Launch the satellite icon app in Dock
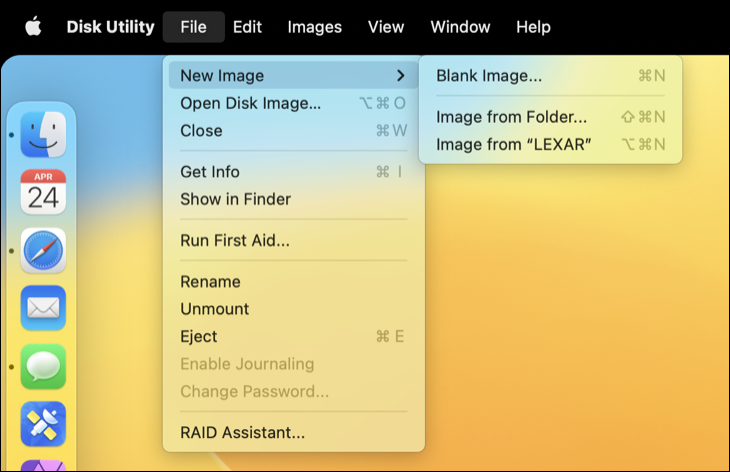This screenshot has height=472, width=730. pos(43,424)
